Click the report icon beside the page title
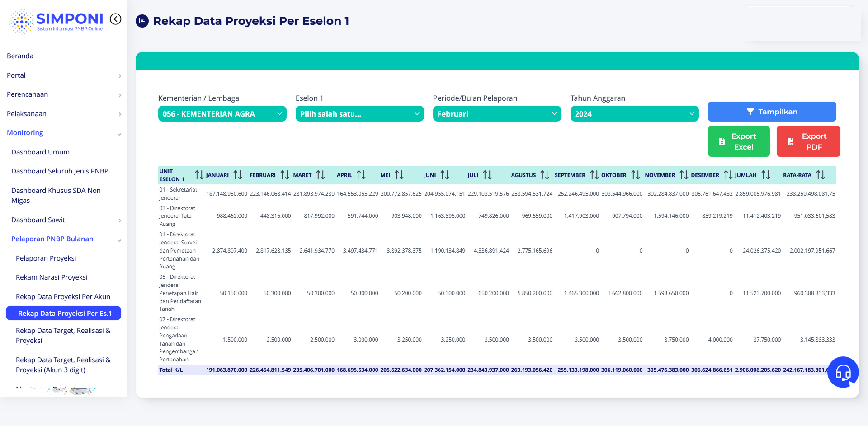 coord(142,21)
